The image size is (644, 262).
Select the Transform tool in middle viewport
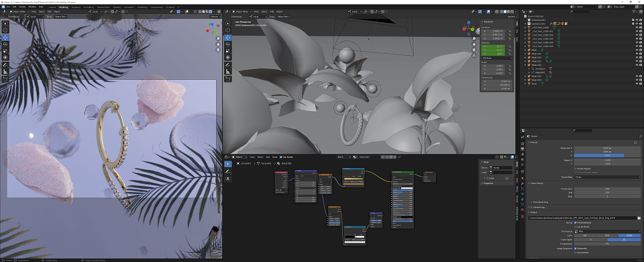(x=227, y=56)
